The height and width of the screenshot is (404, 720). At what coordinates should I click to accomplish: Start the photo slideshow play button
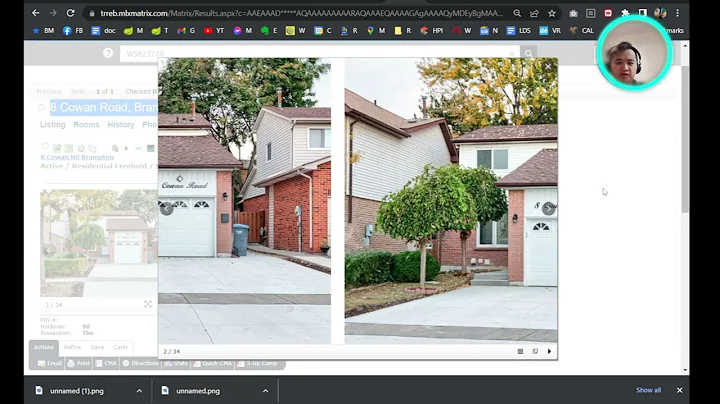point(549,351)
